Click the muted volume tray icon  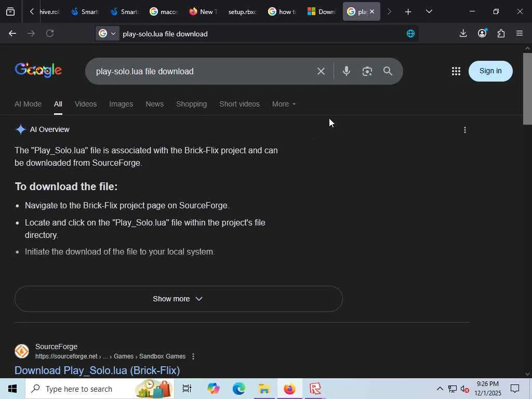click(x=465, y=389)
